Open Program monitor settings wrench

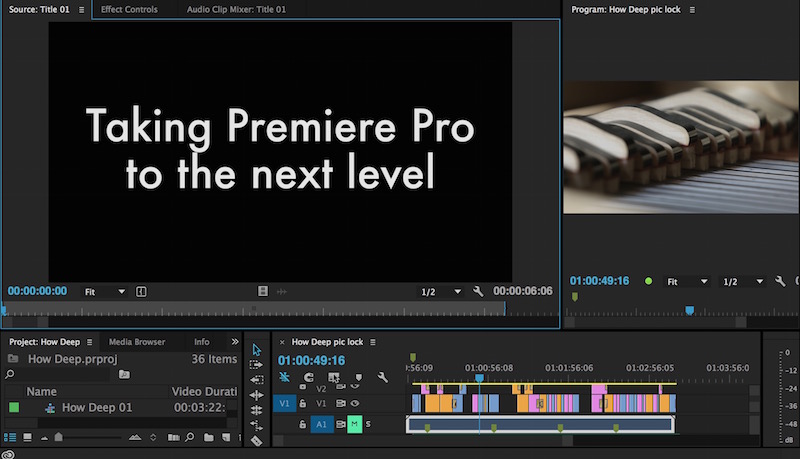[780, 281]
